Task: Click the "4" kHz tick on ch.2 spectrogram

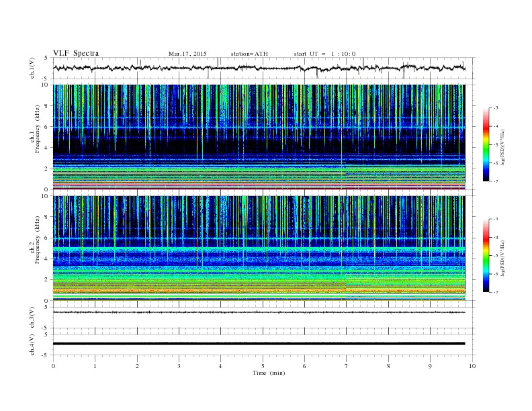Action: click(46, 259)
